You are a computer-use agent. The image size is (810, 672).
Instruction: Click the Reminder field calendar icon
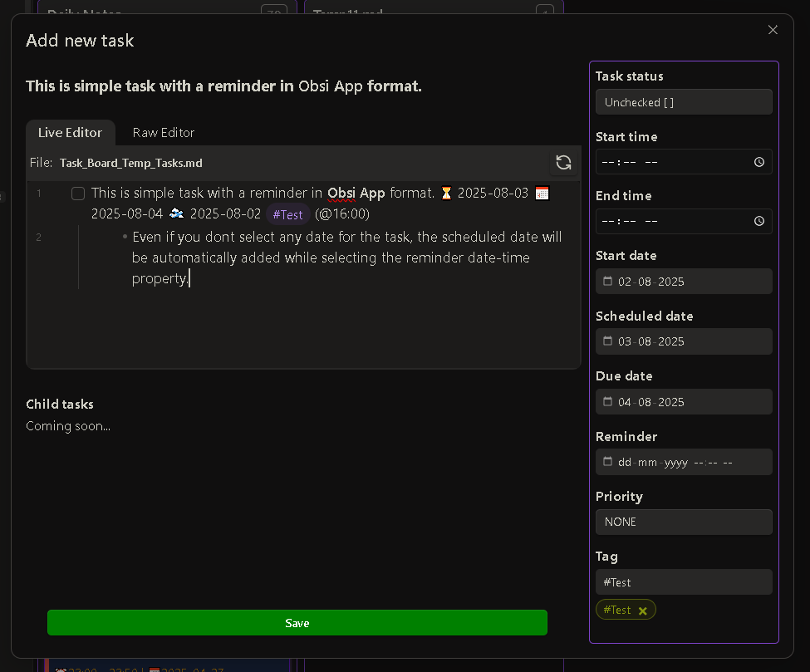pos(608,461)
